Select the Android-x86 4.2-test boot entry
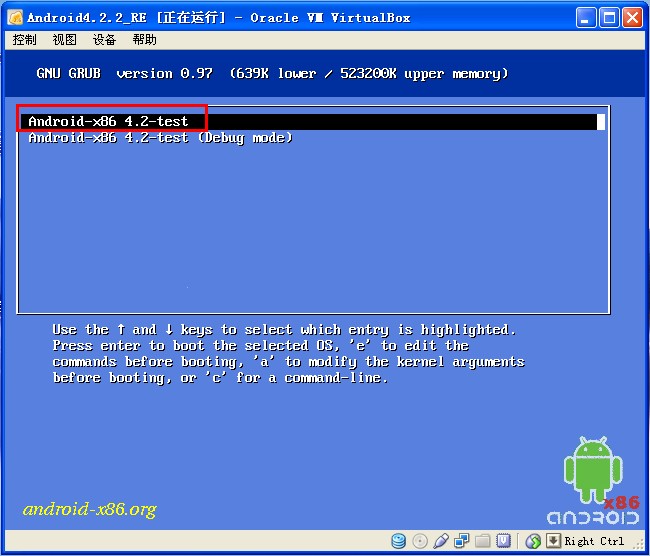Image resolution: width=650 pixels, height=556 pixels. [x=311, y=121]
